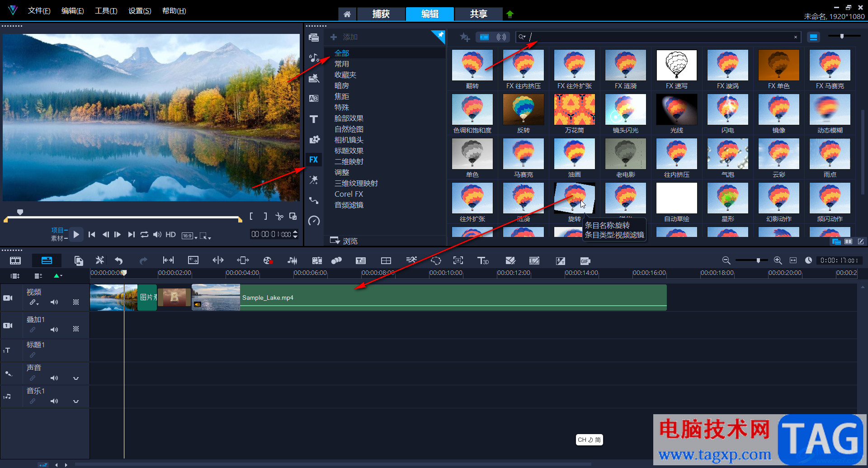Screen dimensions: 868x468
Task: Open the 文件(F) menu
Action: pyautogui.click(x=39, y=11)
